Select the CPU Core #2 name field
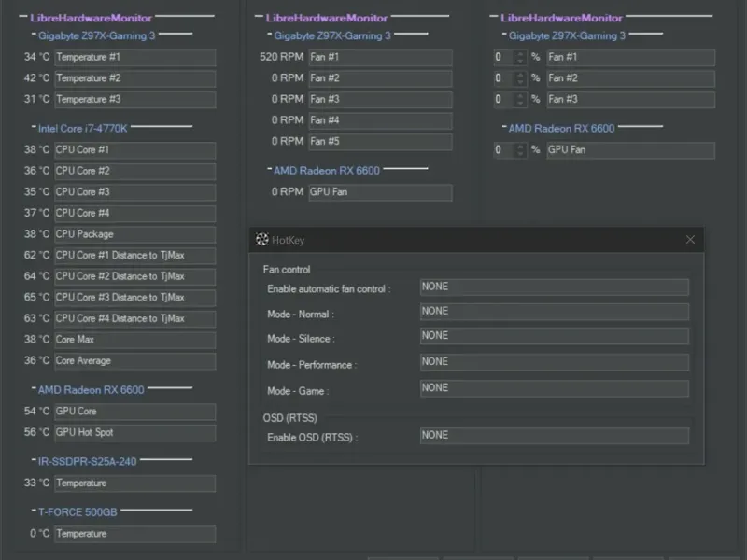Image resolution: width=747 pixels, height=560 pixels. click(x=134, y=172)
